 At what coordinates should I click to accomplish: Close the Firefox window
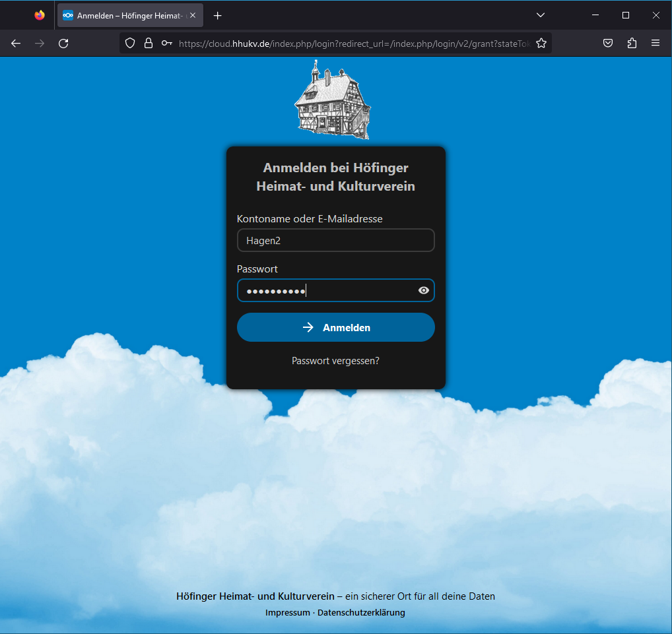[655, 15]
